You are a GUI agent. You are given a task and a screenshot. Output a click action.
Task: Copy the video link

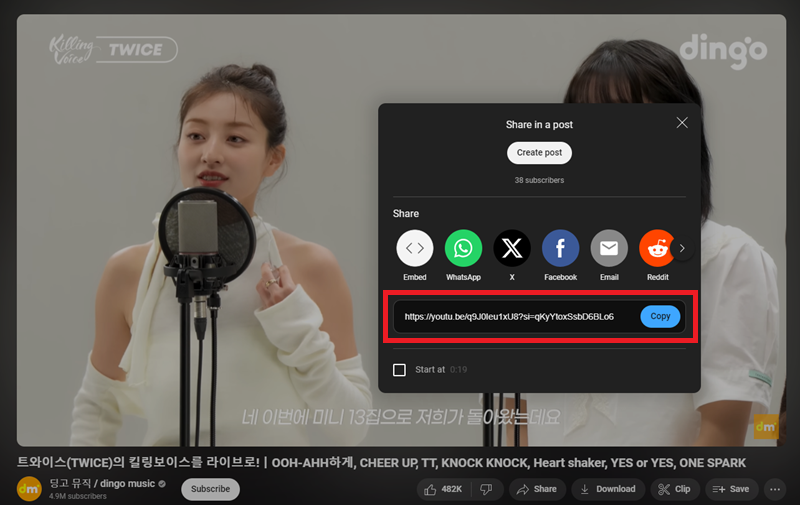pyautogui.click(x=660, y=316)
